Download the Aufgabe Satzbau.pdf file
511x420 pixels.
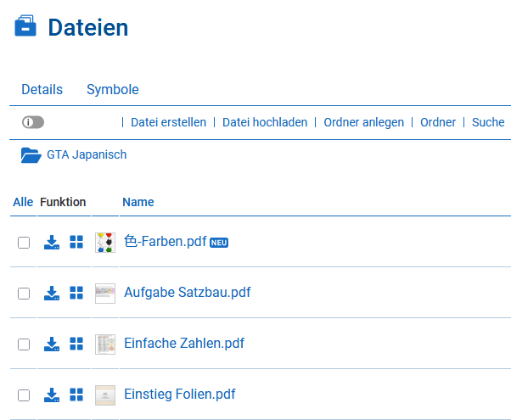(x=52, y=294)
